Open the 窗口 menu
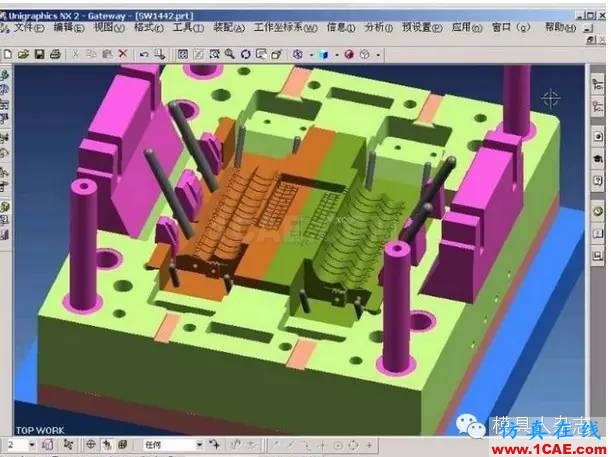Viewport: 611px width, 457px height. point(512,28)
